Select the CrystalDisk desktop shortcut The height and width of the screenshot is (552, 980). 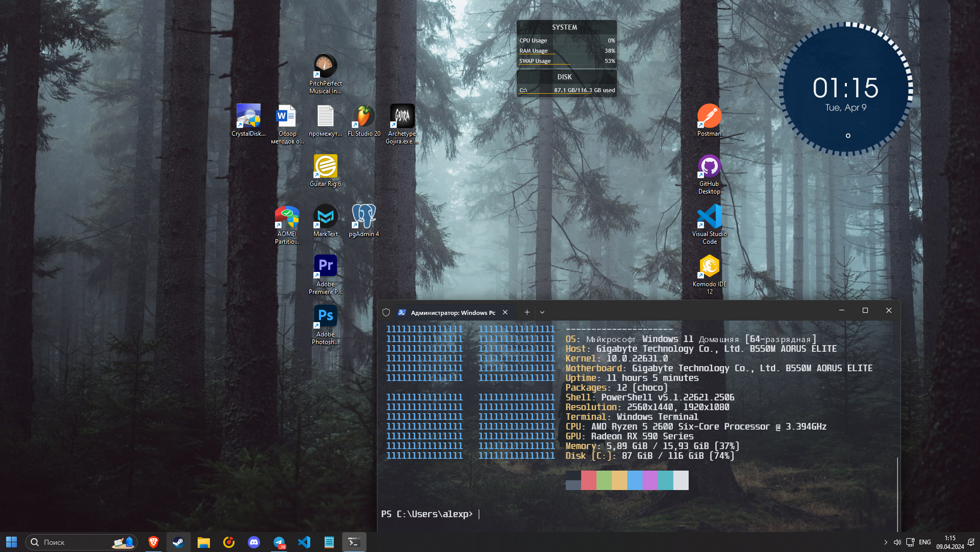tap(248, 120)
